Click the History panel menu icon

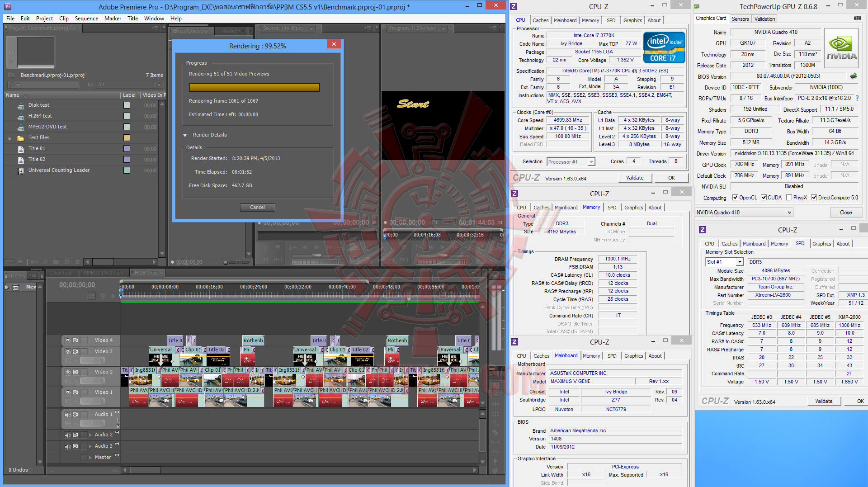pyautogui.click(x=33, y=275)
